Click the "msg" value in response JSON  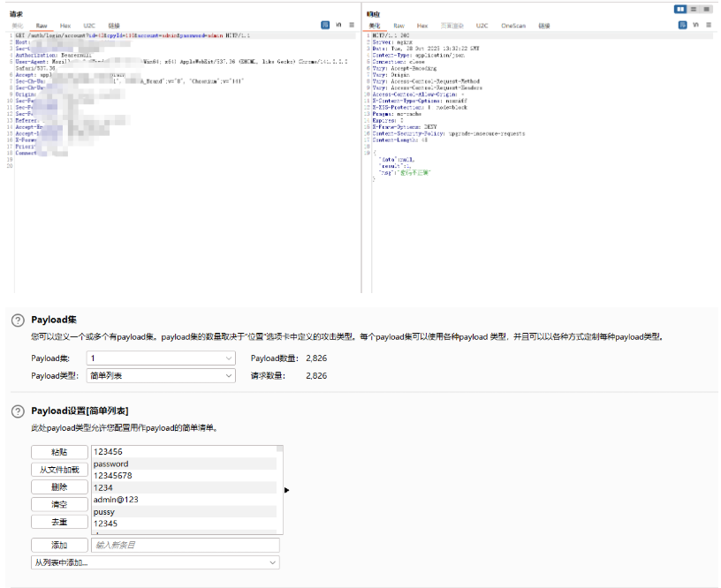(x=415, y=173)
